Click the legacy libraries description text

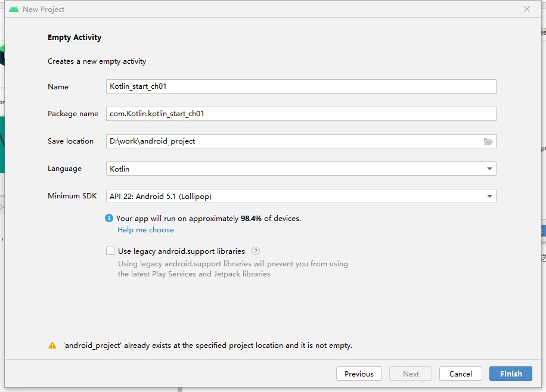coord(233,269)
